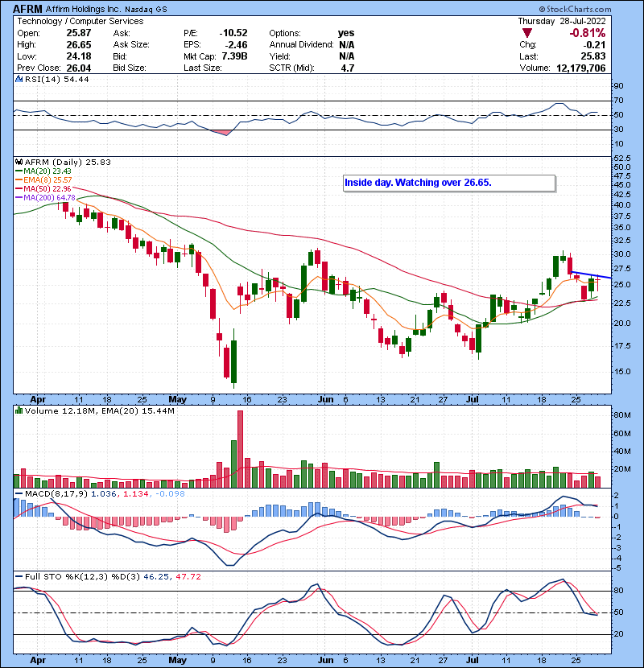Click the RSI(14) 54.44 indicator label
Image resolution: width=644 pixels, height=668 pixels.
click(56, 79)
